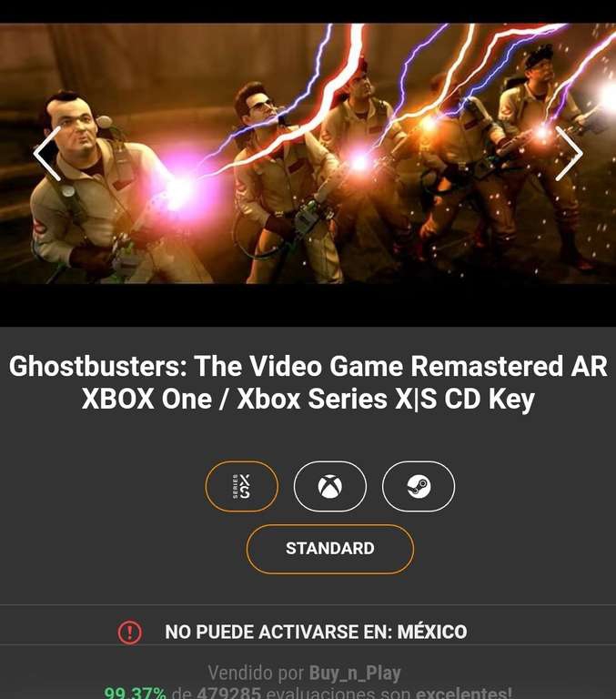Tap the 'MÉXICO' country label

432,632
